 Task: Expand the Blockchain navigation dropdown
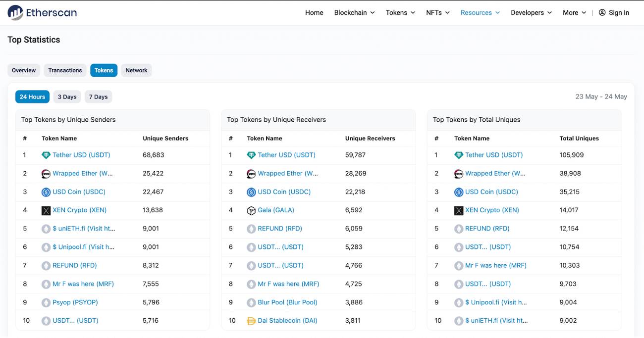[x=355, y=12]
